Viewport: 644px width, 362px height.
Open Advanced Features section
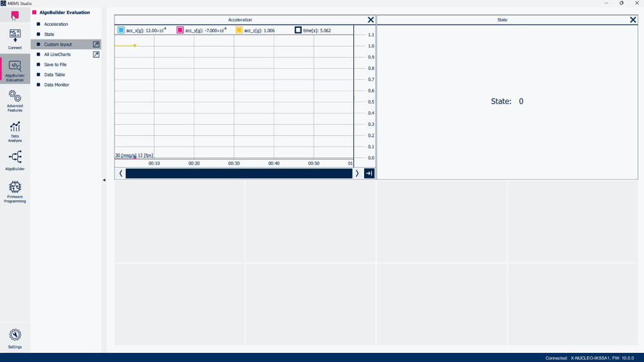pyautogui.click(x=15, y=101)
